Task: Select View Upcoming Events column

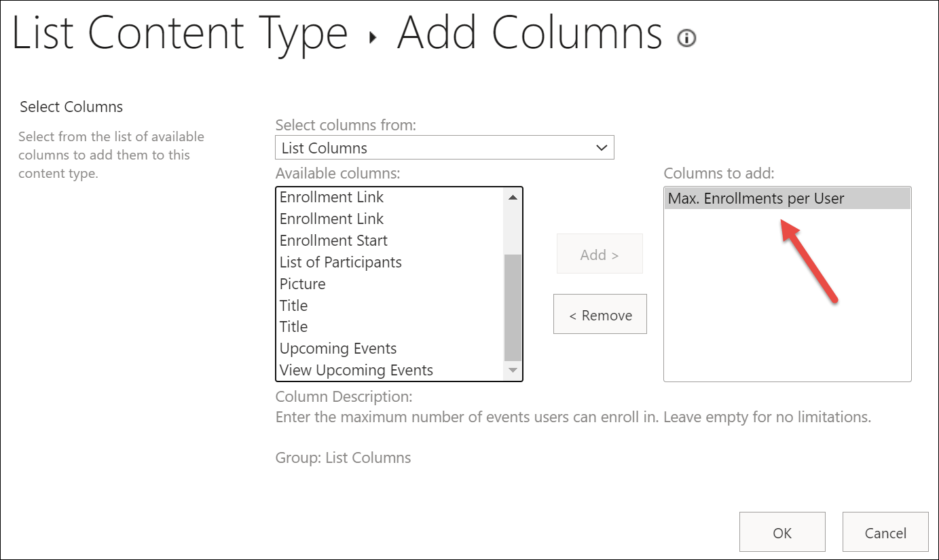Action: pos(356,371)
